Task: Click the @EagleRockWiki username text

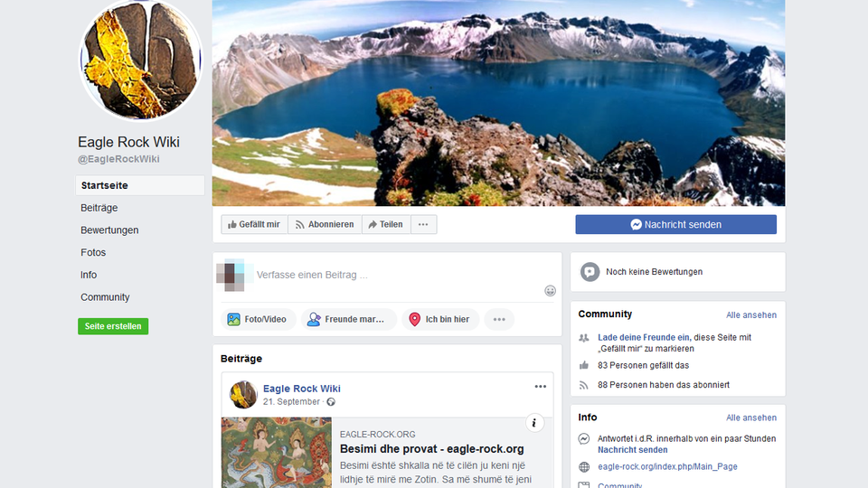Action: 118,159
